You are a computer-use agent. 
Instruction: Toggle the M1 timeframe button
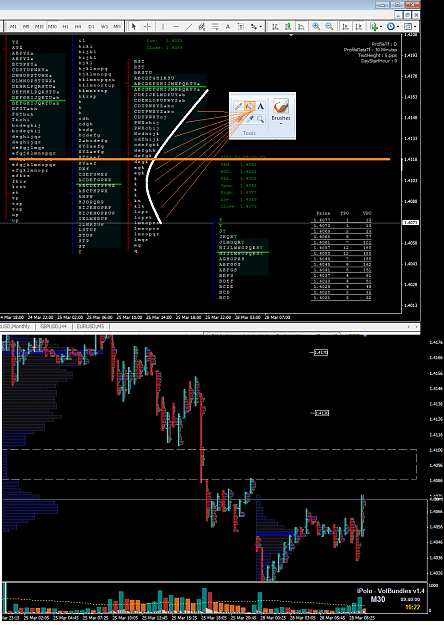point(13,26)
